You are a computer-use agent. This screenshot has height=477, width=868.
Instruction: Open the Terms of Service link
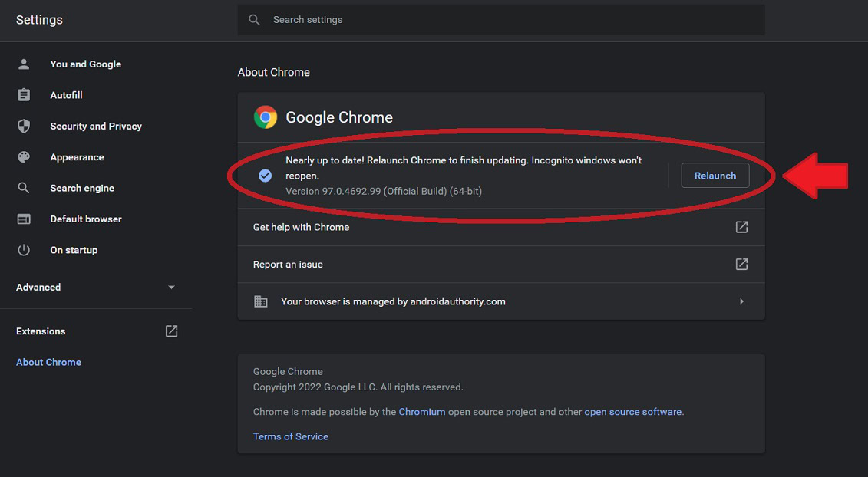click(290, 436)
